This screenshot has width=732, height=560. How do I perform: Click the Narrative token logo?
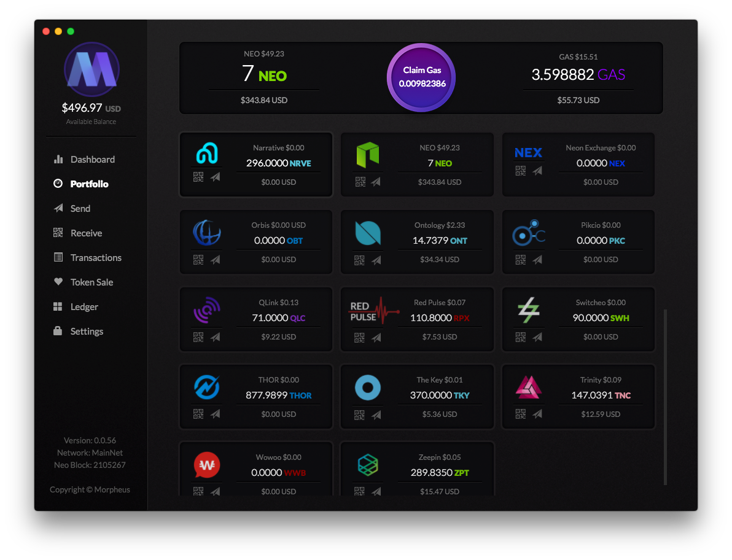[x=207, y=153]
